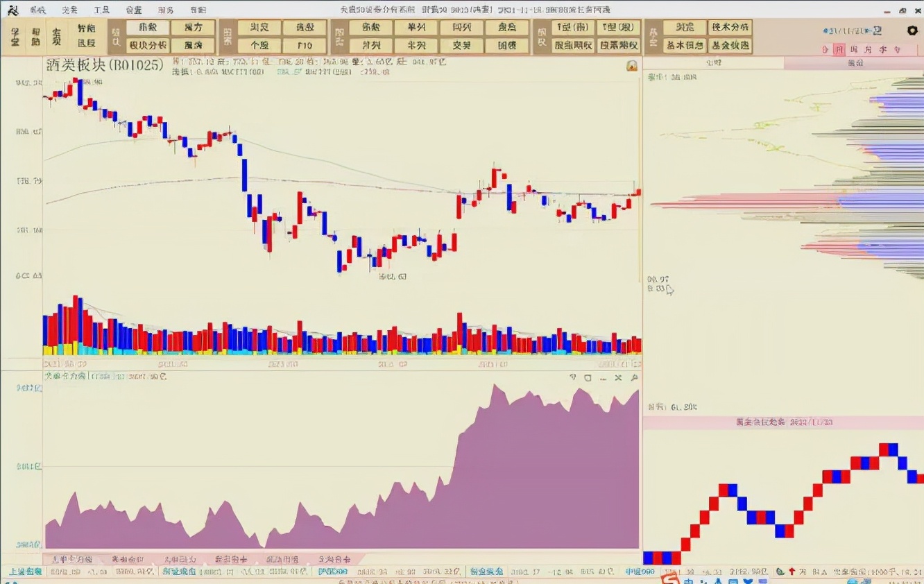Open the 板块分析 button
The image size is (924, 584).
point(148,46)
